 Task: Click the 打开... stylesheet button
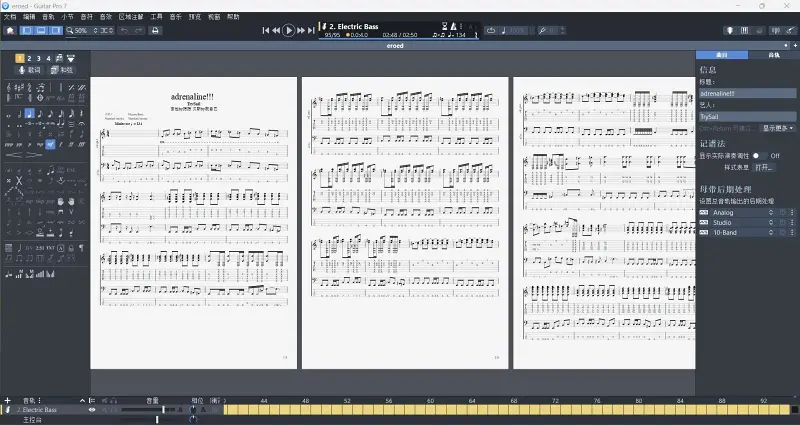tap(763, 167)
